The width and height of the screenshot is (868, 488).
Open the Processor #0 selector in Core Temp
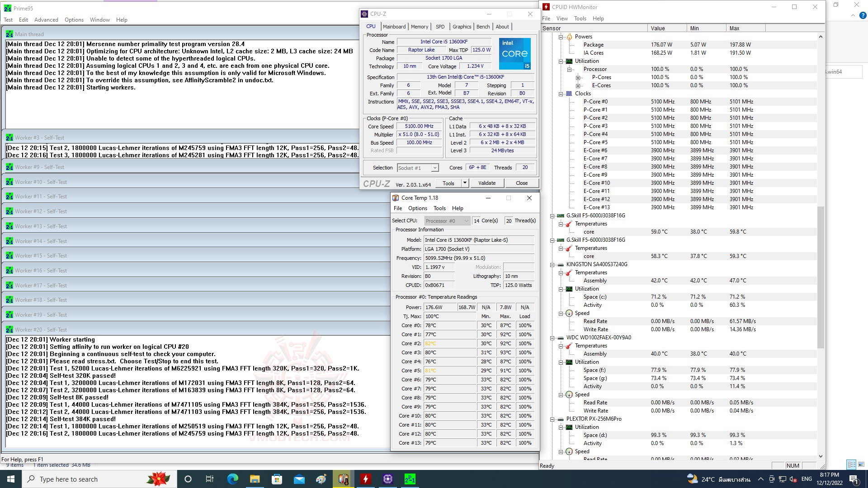pos(466,221)
